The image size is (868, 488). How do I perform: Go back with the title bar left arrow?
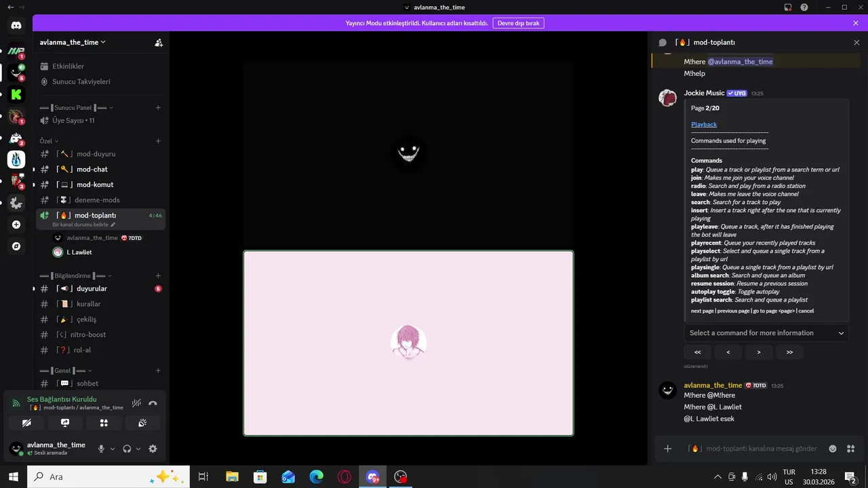point(10,7)
